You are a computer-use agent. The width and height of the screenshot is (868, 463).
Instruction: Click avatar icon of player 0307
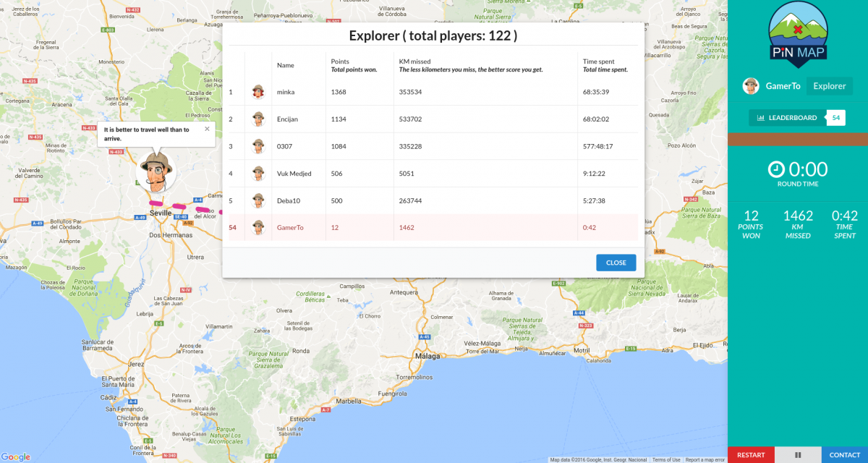point(258,146)
